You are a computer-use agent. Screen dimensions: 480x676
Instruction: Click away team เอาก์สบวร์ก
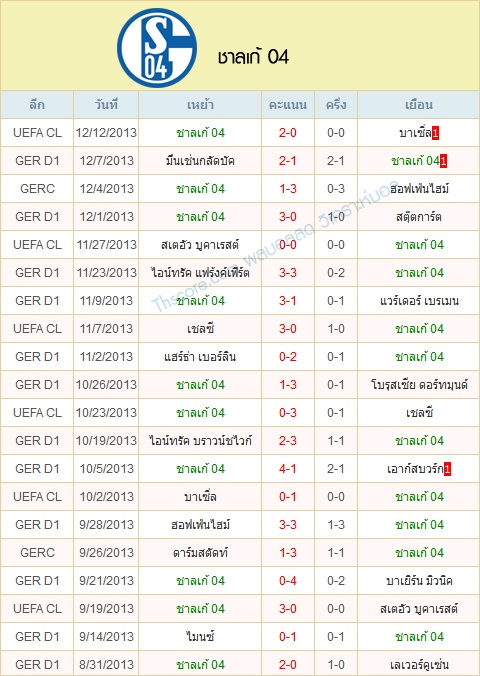(x=415, y=469)
